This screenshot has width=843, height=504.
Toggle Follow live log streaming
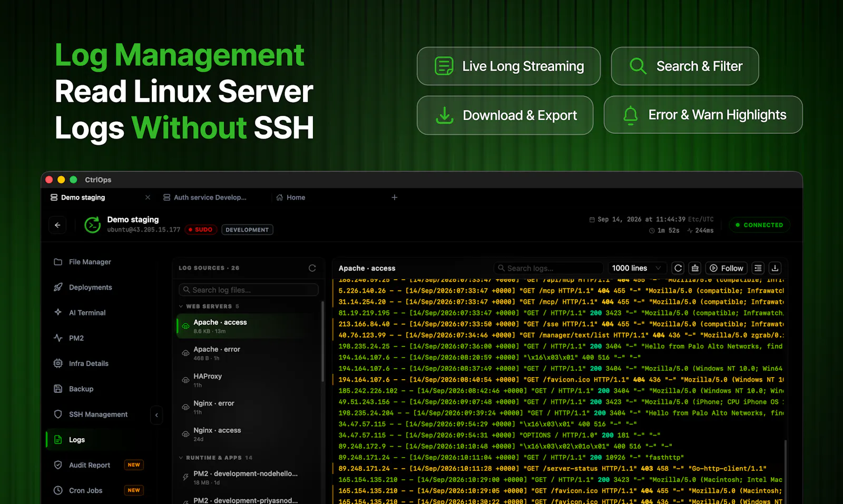[x=726, y=268]
